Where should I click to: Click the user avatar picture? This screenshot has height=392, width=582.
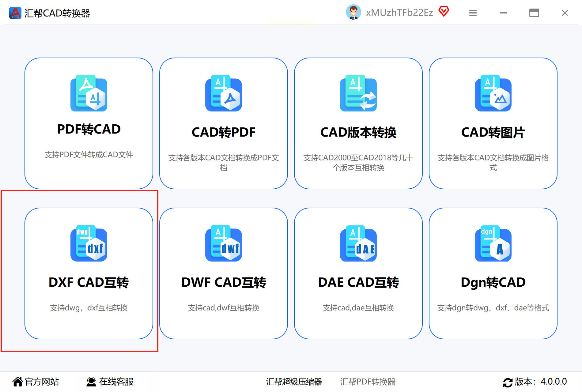353,12
